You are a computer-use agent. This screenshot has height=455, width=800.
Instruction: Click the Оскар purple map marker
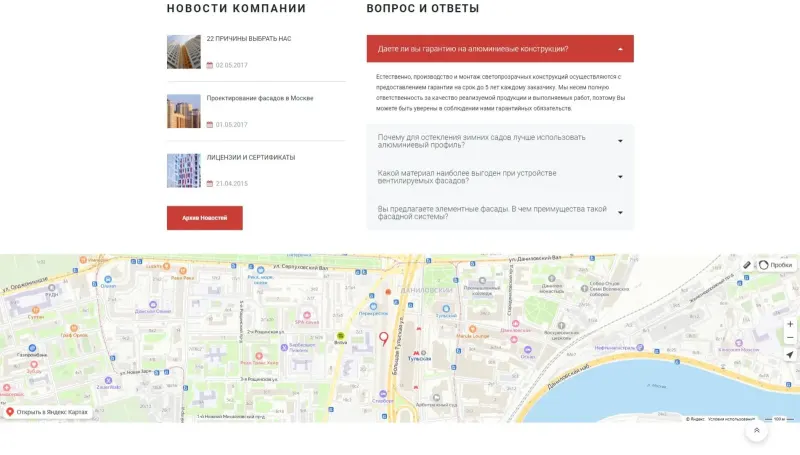coord(528,349)
